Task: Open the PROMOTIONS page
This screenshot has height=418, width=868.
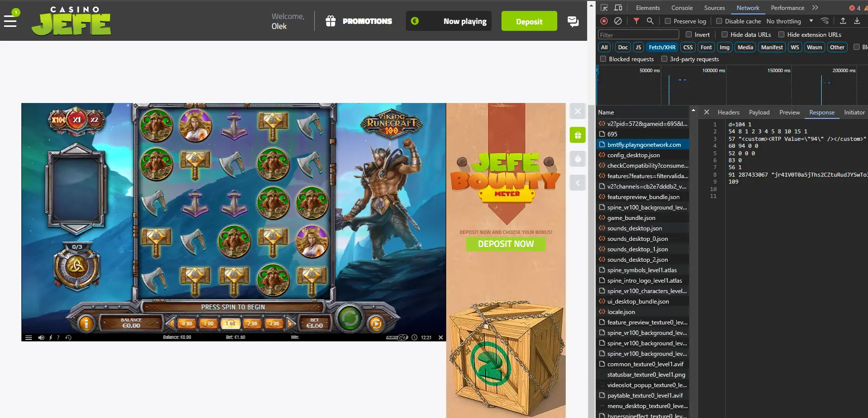Action: coord(359,21)
